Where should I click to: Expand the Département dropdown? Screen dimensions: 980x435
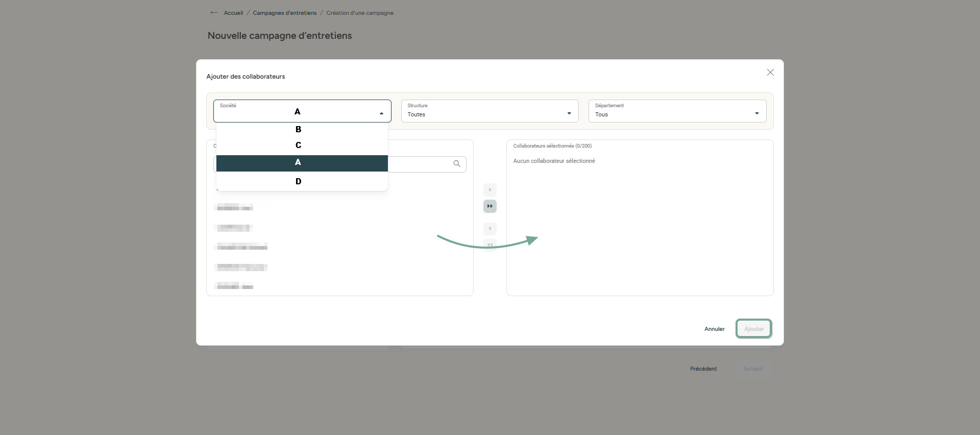point(677,111)
